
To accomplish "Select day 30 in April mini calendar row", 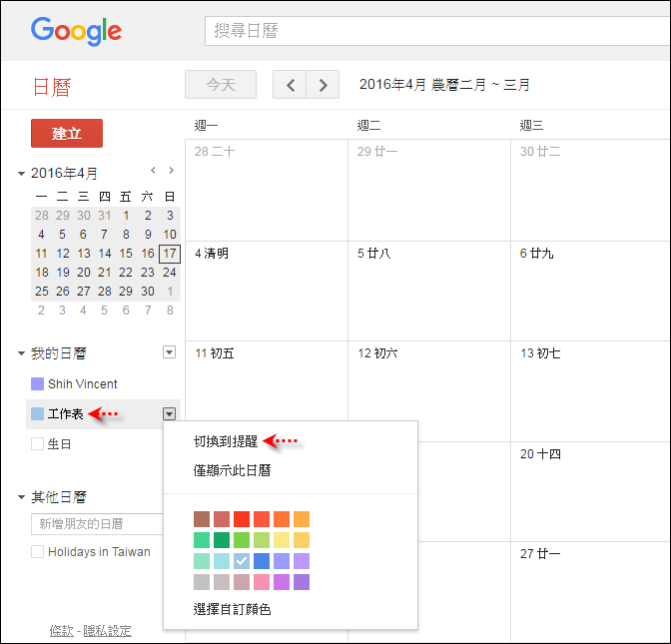I will (x=148, y=291).
